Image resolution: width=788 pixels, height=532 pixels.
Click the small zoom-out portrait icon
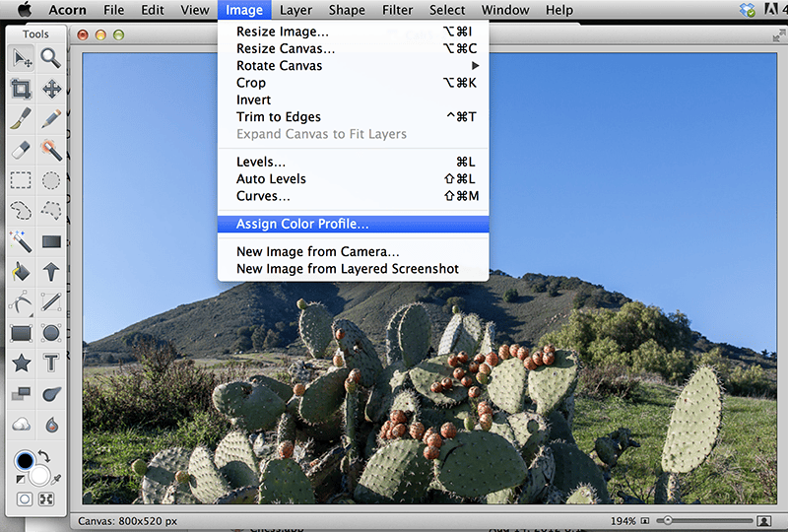(x=645, y=521)
